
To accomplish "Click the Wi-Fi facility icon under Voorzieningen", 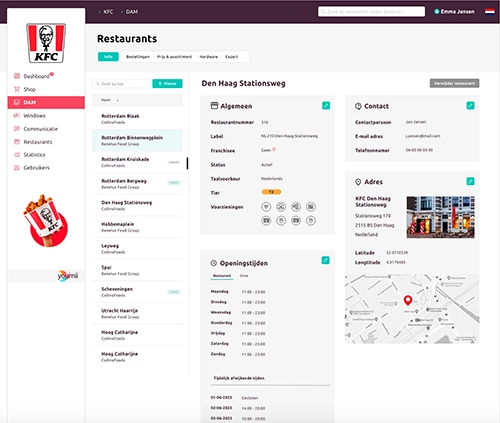I will point(266,207).
